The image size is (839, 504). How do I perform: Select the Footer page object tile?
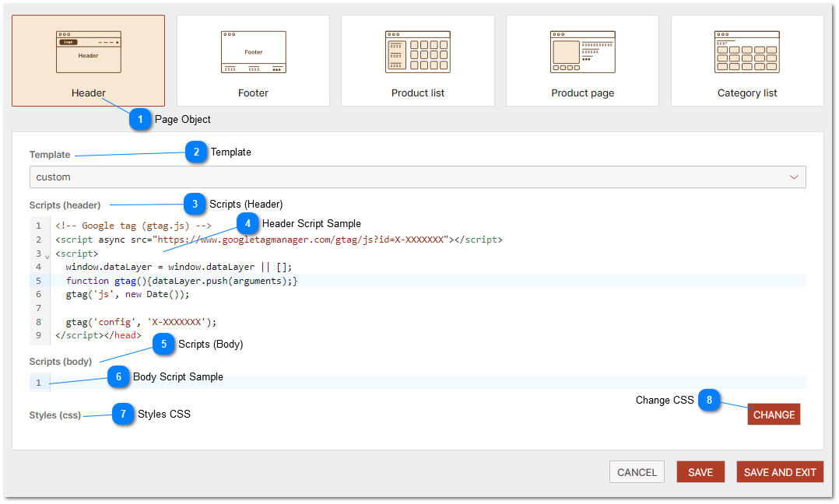pos(253,61)
